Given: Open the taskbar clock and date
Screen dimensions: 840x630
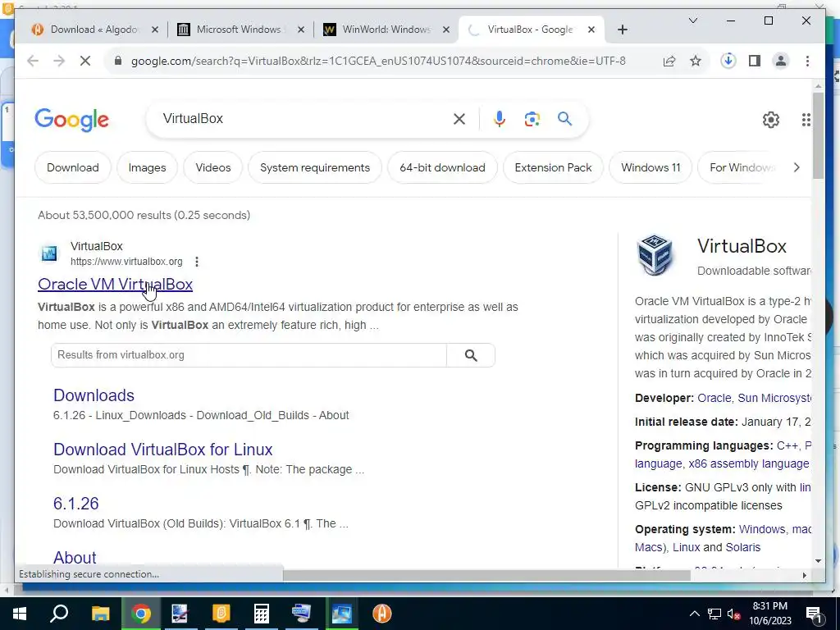Looking at the screenshot, I should [770, 614].
